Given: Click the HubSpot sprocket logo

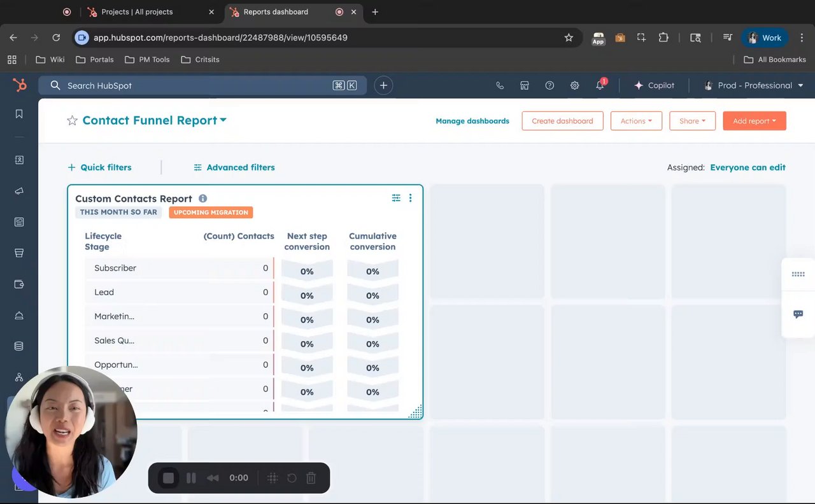Looking at the screenshot, I should 20,85.
